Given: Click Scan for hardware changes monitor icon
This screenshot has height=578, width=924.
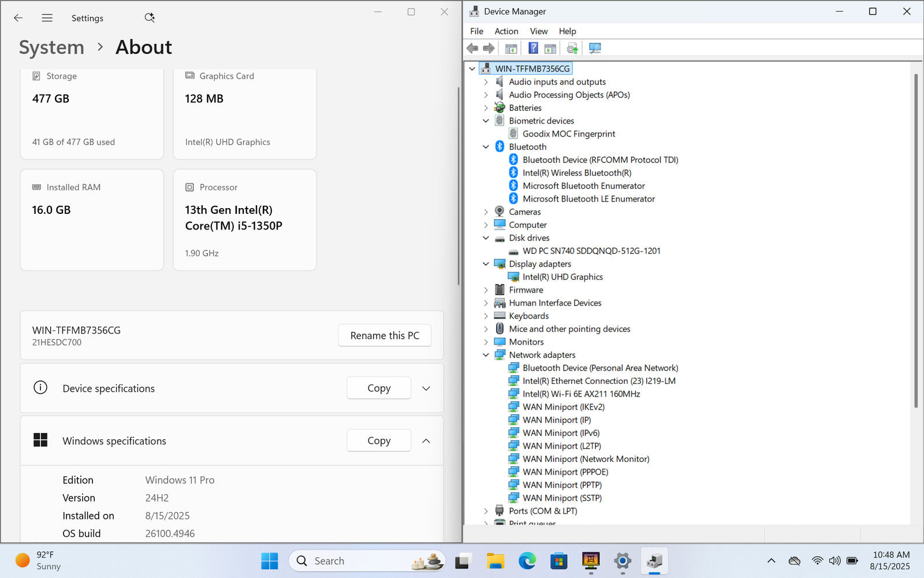Looking at the screenshot, I should (595, 49).
